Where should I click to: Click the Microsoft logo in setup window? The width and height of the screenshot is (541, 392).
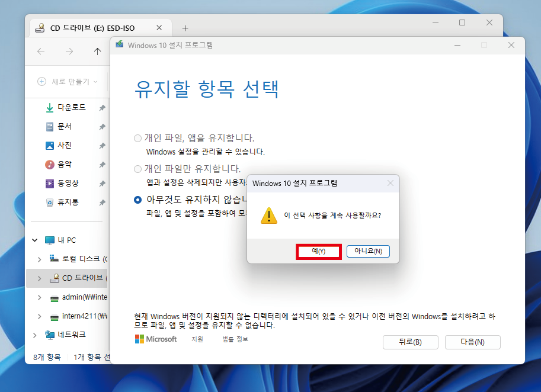pos(156,339)
